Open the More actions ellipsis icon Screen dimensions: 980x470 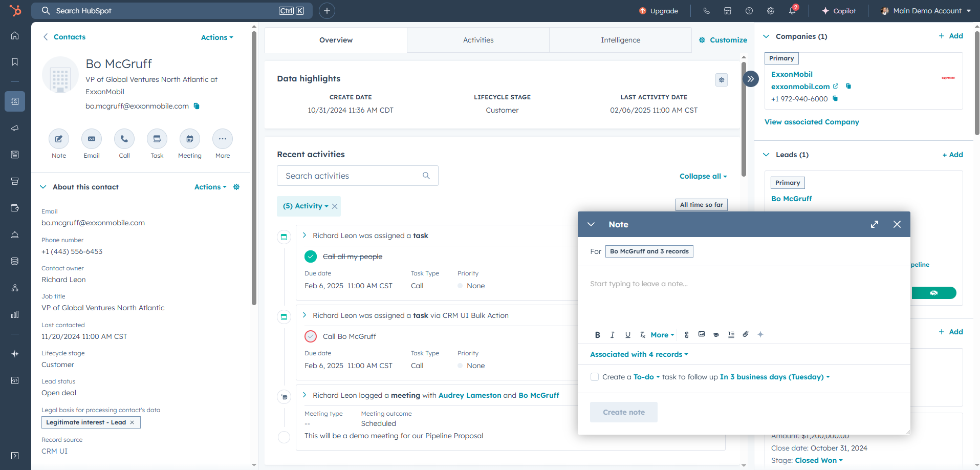[x=223, y=139]
